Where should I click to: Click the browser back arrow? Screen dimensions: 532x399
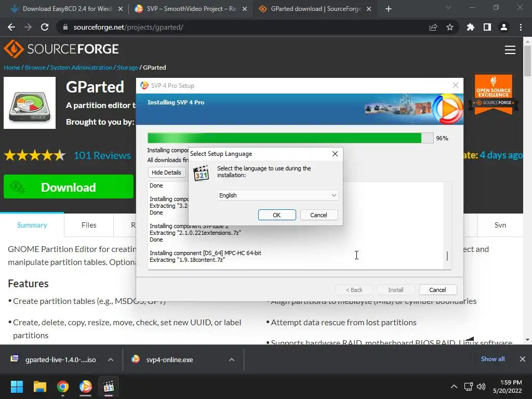pyautogui.click(x=11, y=27)
